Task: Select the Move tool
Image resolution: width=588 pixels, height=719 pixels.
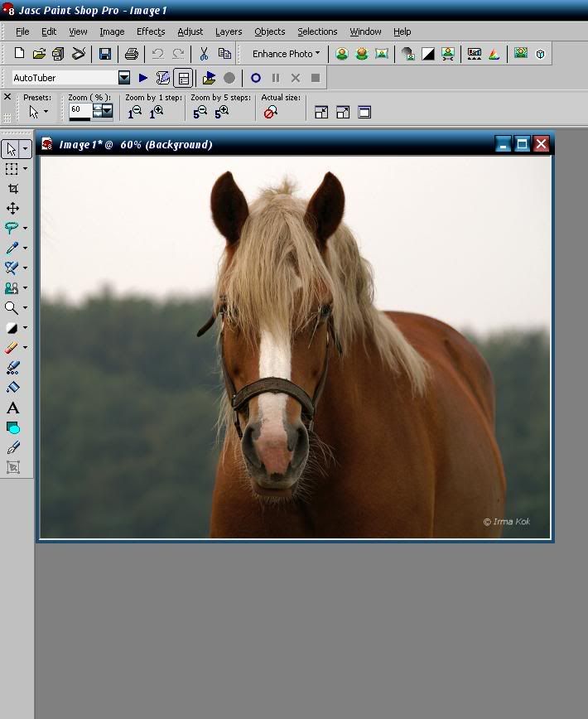Action: [x=12, y=209]
